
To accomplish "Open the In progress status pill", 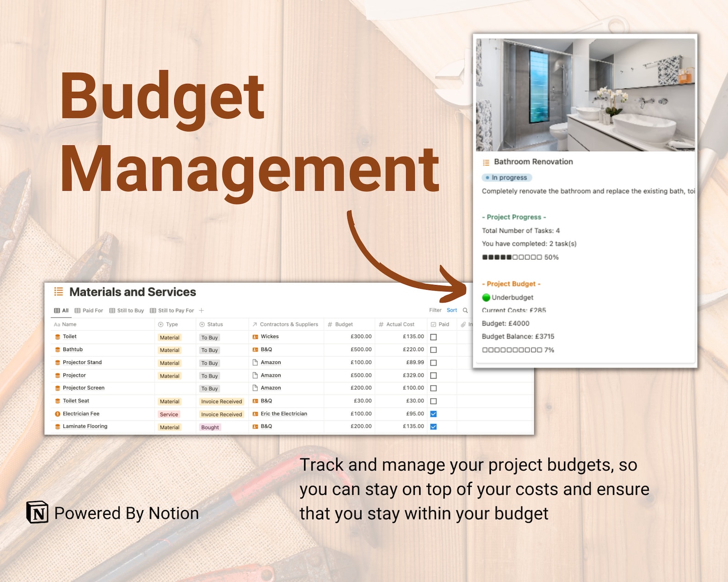I will [507, 177].
